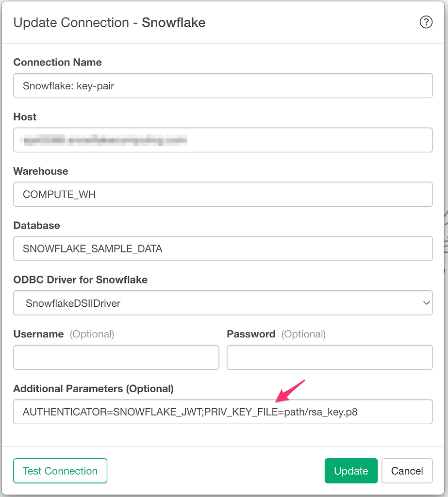448x497 pixels.
Task: Click the empty Username input box
Action: tap(116, 358)
